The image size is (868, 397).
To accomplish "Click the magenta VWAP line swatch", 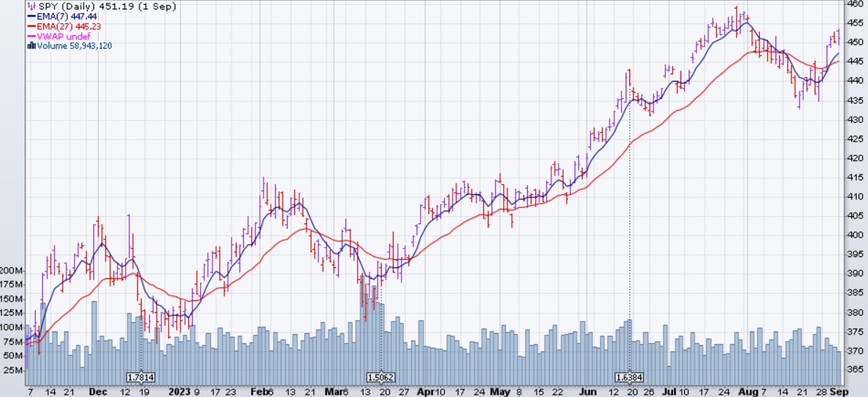I will point(31,37).
